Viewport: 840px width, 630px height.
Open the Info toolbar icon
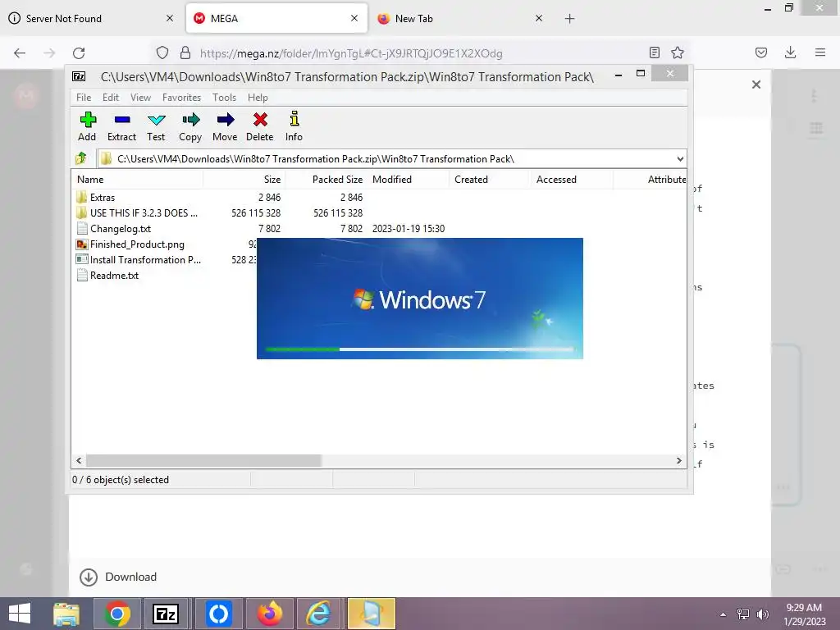[x=294, y=126]
